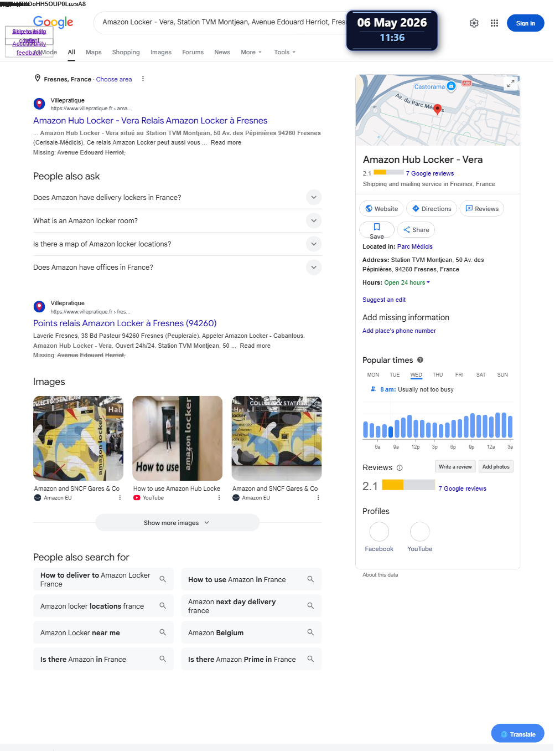Image resolution: width=560 pixels, height=751 pixels.
Task: Open the YouTube profile icon
Action: pyautogui.click(x=420, y=532)
